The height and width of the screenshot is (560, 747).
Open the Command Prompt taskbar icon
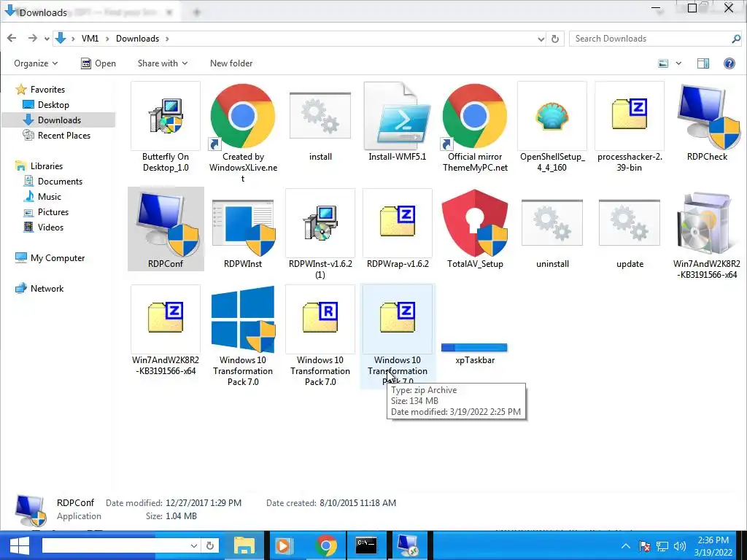coord(366,545)
